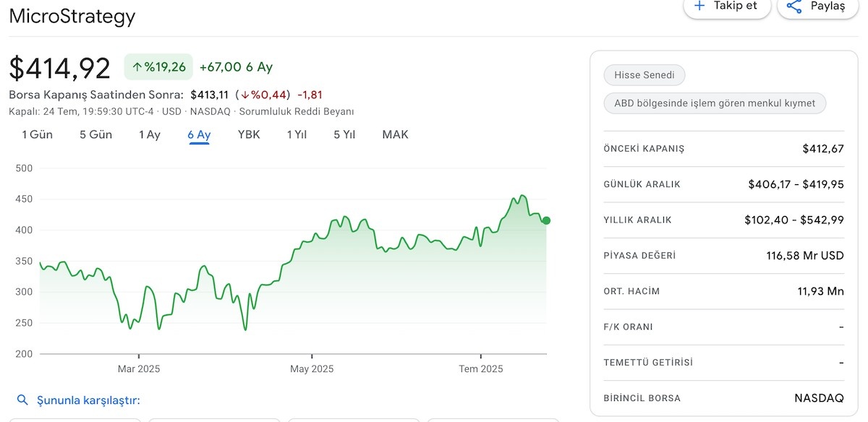Click the 11,93 Mn average volume value

[820, 291]
